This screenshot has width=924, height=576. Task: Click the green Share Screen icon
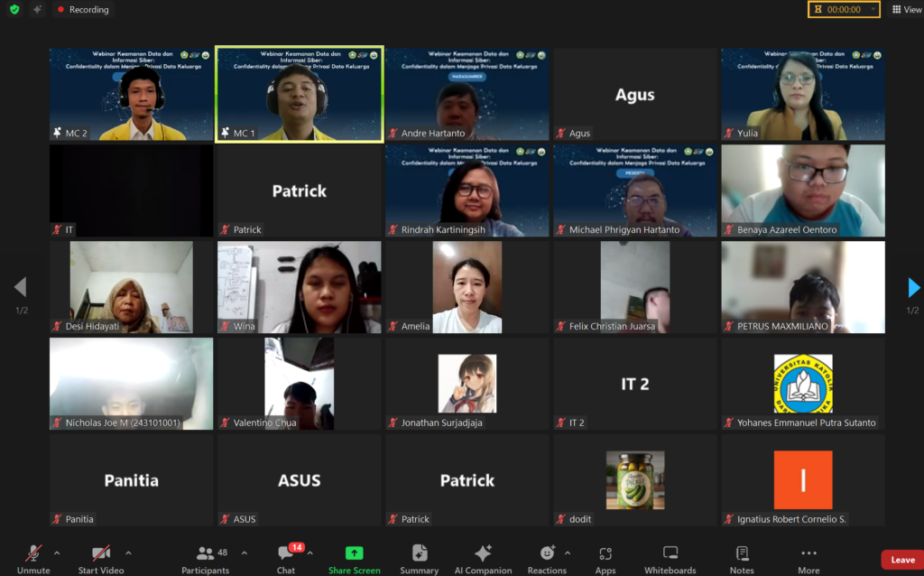pos(354,553)
